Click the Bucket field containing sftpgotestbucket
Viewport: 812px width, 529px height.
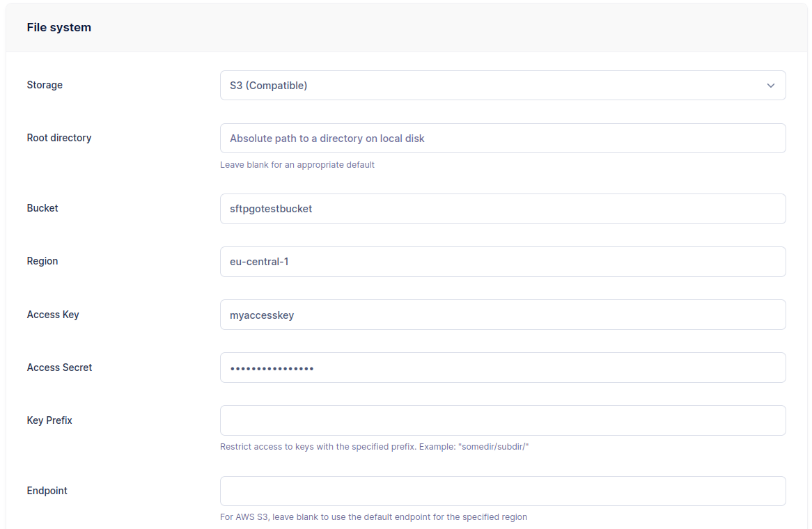tap(502, 209)
